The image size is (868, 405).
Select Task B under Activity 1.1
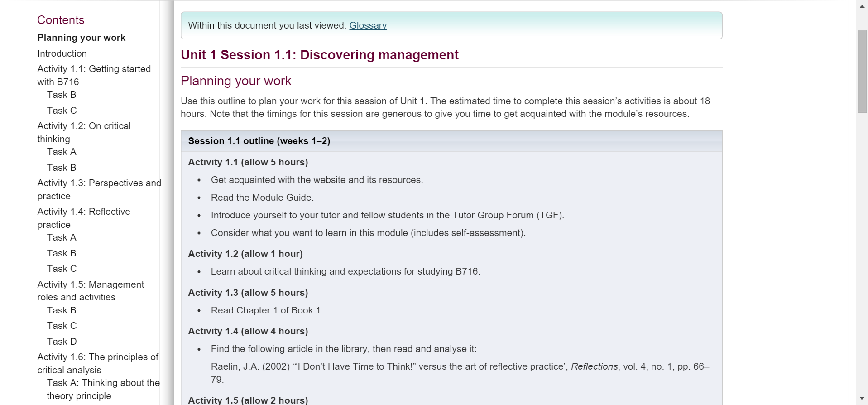click(62, 95)
